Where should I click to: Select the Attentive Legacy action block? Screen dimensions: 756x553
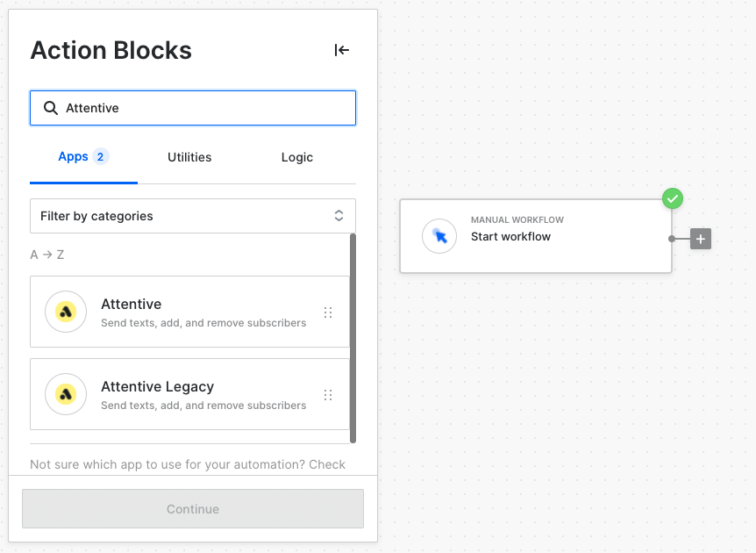click(x=189, y=394)
